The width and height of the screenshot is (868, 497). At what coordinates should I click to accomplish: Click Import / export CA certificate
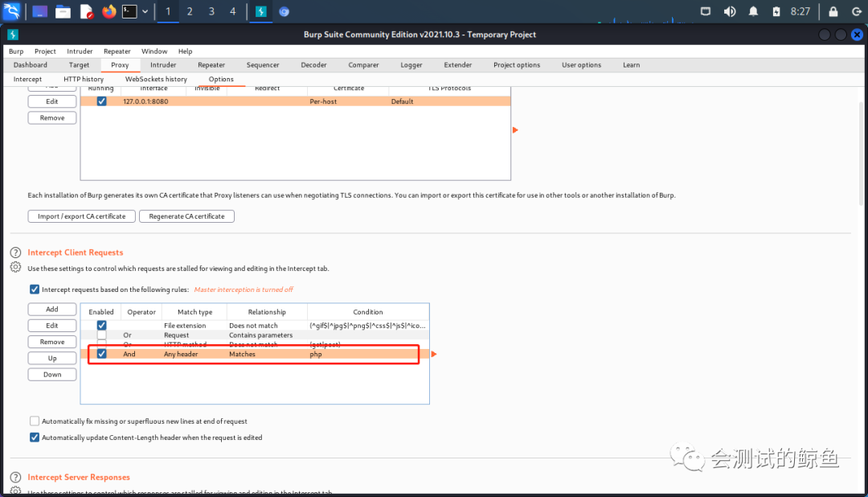(x=81, y=216)
